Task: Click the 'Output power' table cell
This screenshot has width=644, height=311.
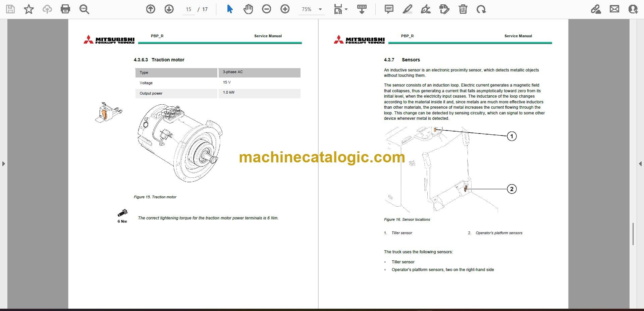Action: pos(176,93)
